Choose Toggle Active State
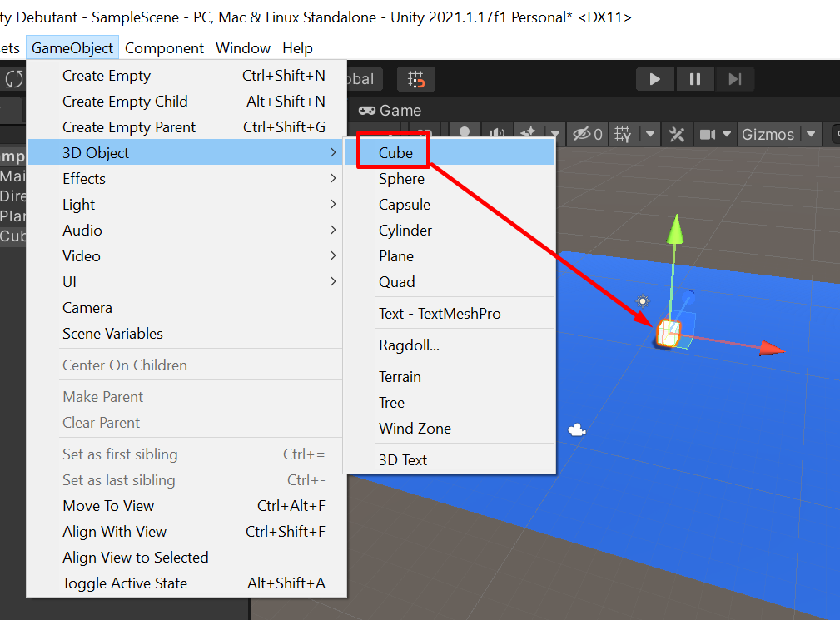840x620 pixels. click(185, 583)
